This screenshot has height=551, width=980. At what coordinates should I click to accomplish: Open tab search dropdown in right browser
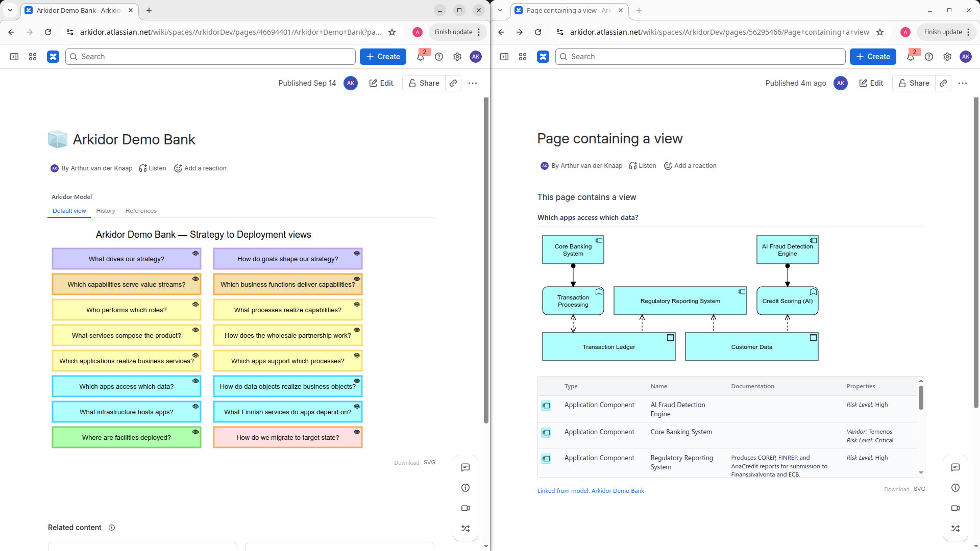500,10
